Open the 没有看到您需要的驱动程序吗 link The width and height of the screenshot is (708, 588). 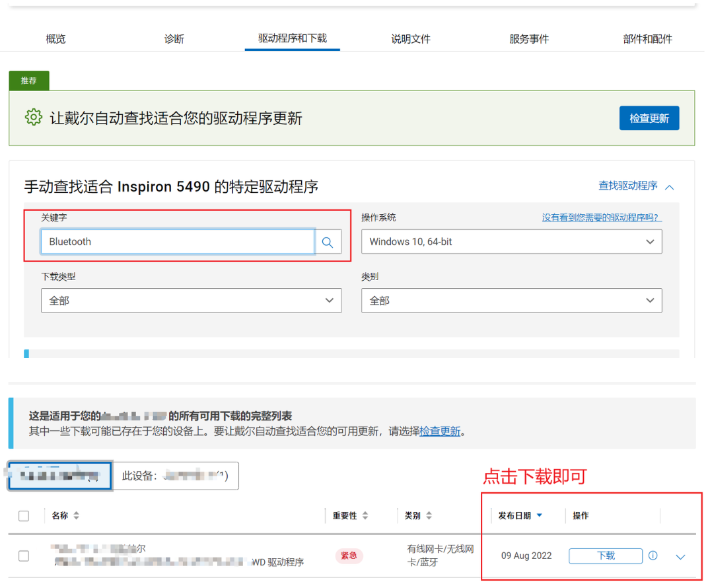pos(602,217)
